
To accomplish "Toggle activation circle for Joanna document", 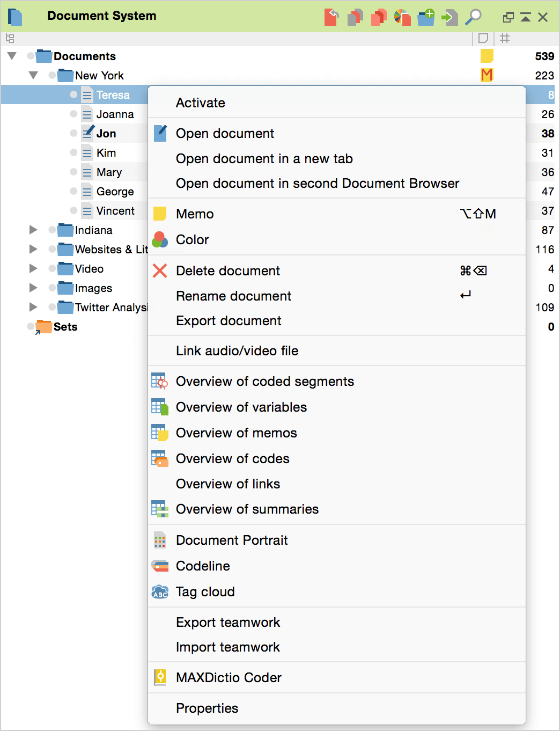I will 73,114.
